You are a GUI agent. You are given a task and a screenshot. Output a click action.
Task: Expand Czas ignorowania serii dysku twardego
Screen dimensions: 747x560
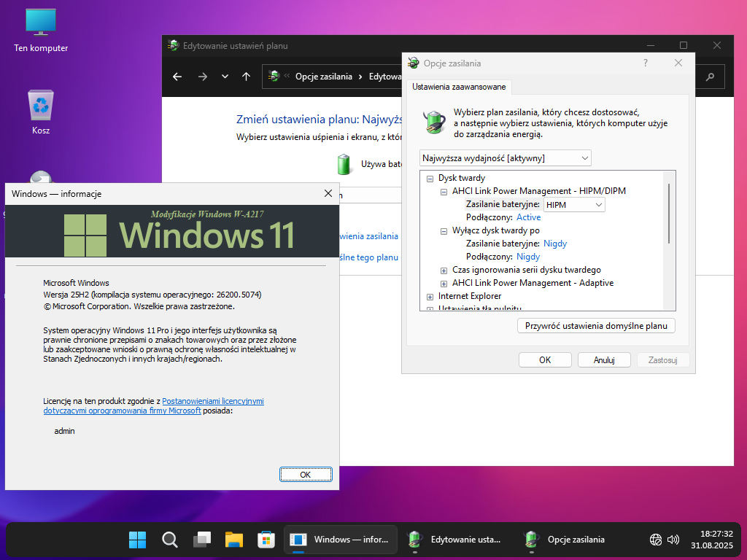(x=444, y=270)
